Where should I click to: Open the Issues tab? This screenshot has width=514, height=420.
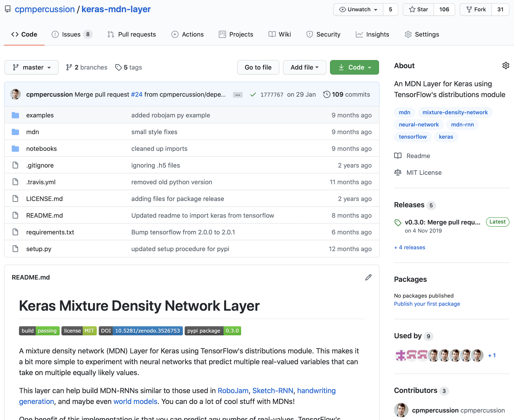tap(72, 35)
